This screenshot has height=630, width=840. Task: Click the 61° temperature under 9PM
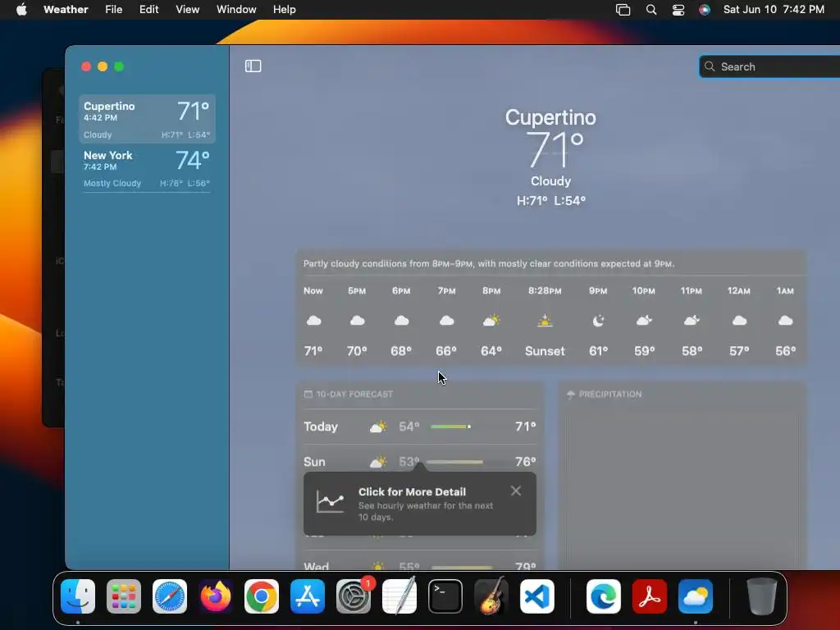tap(598, 351)
